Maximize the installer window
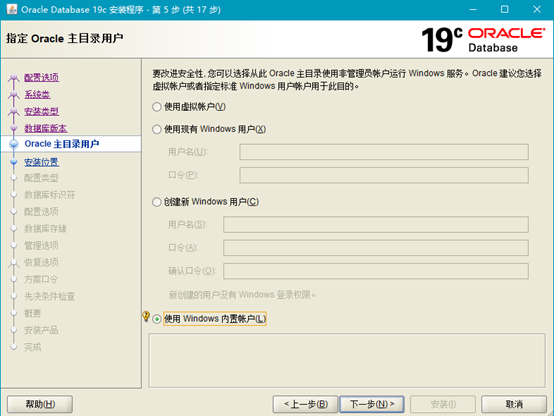The image size is (554, 416). 505,10
